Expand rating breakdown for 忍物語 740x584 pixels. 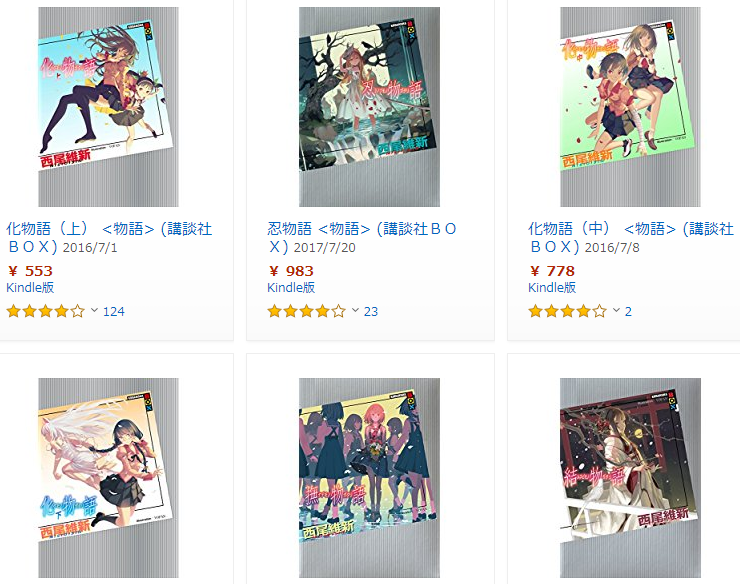point(355,310)
